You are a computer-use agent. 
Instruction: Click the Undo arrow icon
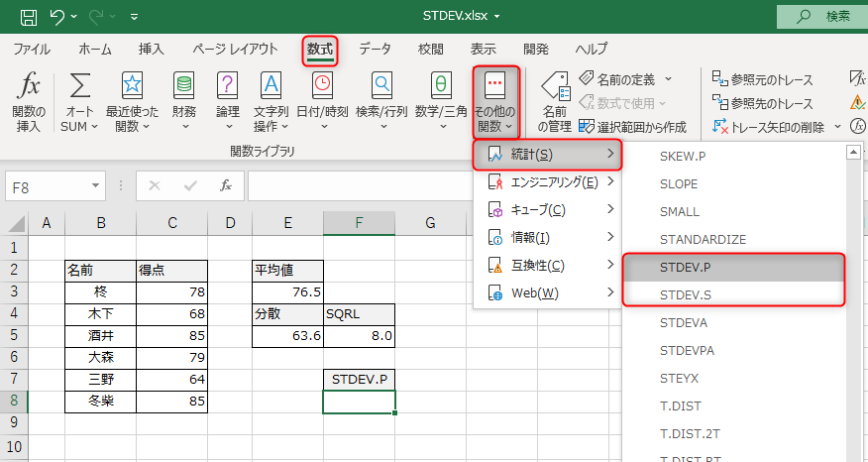click(x=57, y=17)
